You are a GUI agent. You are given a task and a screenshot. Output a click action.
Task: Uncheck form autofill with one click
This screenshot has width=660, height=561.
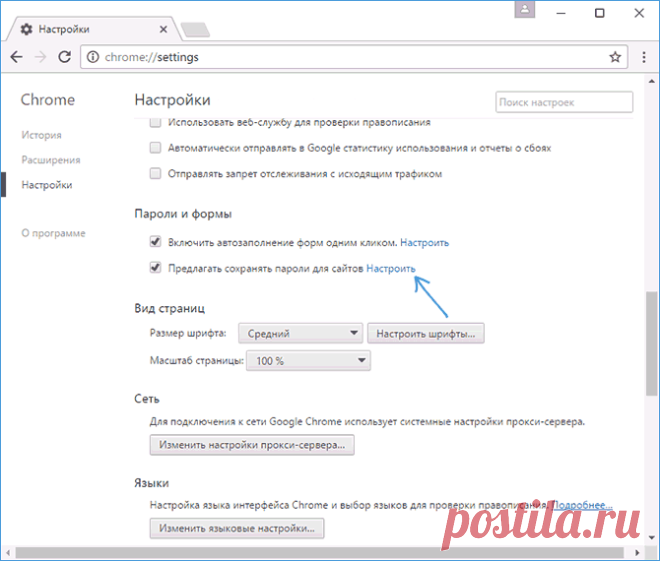click(x=155, y=242)
